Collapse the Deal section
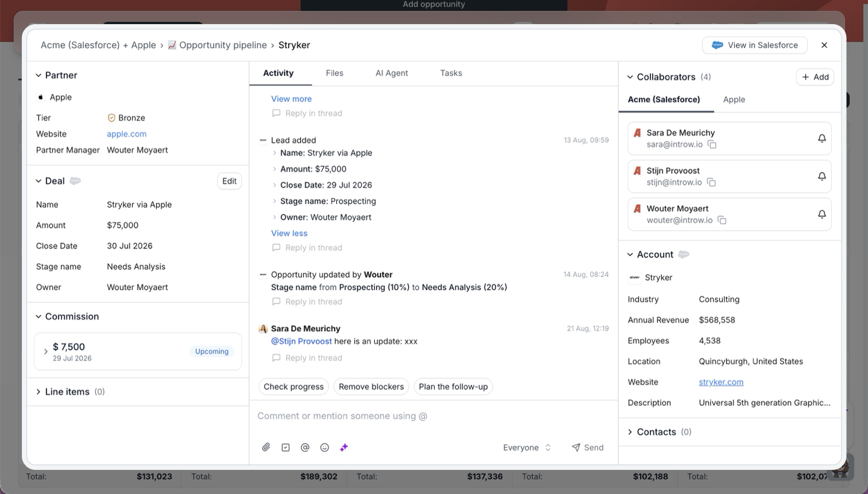This screenshot has height=494, width=868. pyautogui.click(x=39, y=181)
